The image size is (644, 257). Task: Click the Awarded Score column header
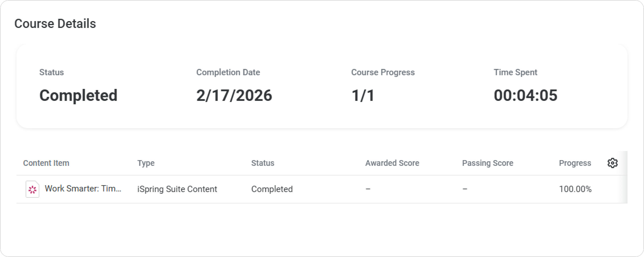[392, 163]
